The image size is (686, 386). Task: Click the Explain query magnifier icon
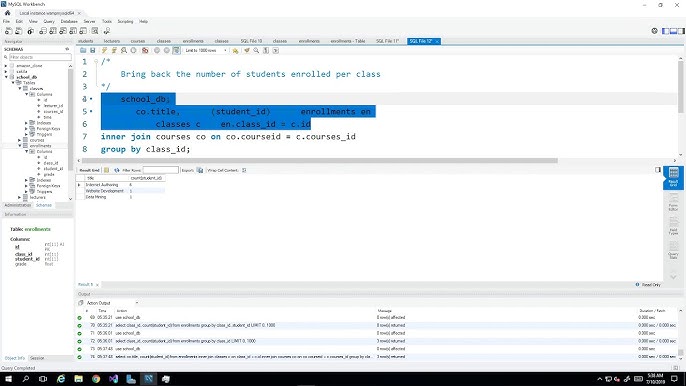[x=124, y=51]
